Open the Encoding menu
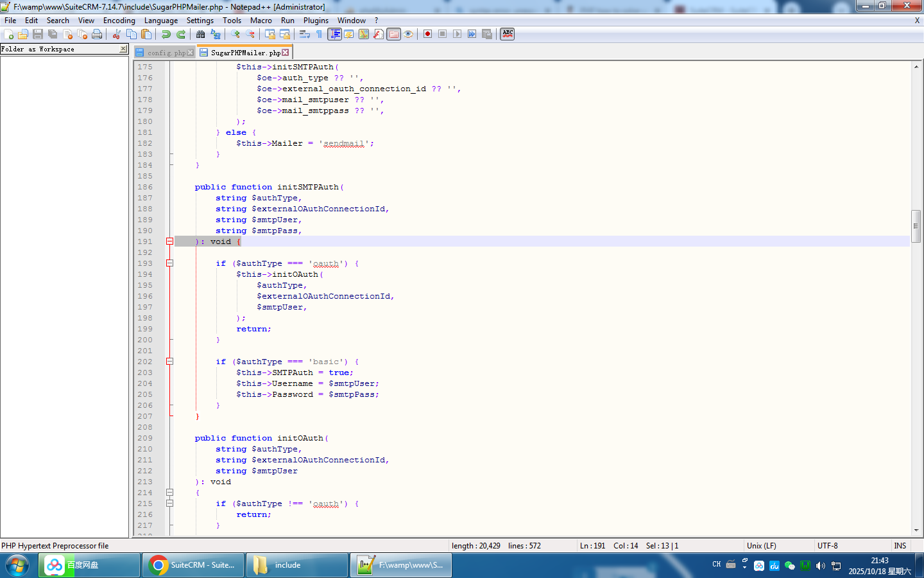Viewport: 924px width, 578px height. 119,21
